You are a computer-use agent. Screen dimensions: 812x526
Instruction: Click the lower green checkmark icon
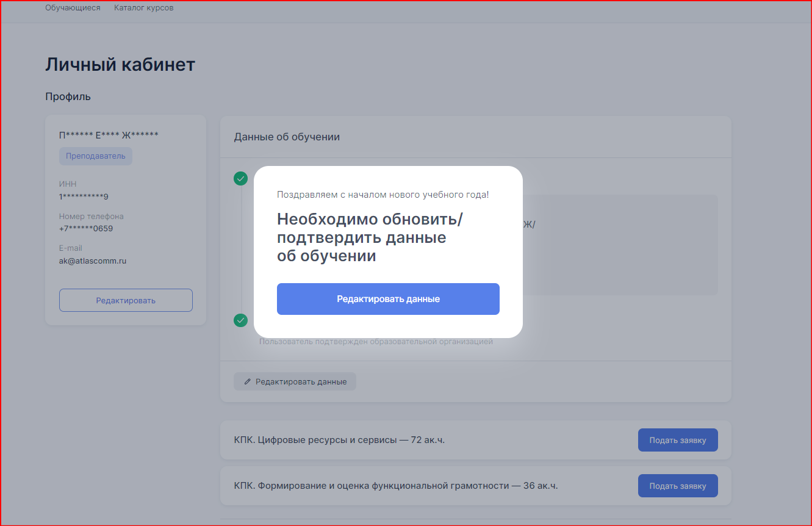tap(241, 320)
